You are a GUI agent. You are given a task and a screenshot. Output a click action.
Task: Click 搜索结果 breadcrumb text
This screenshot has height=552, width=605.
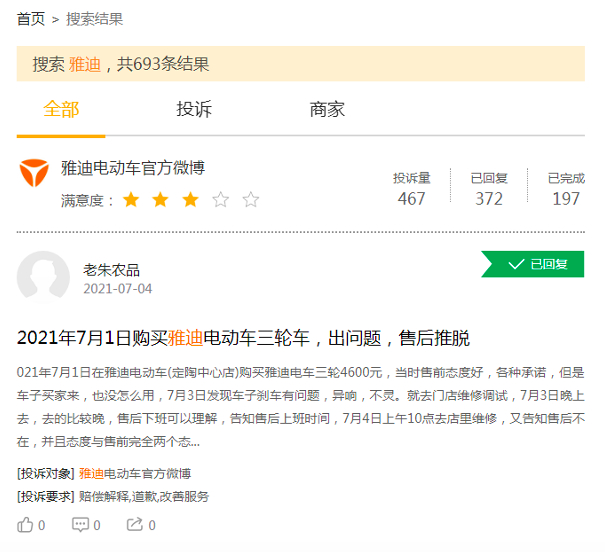click(x=95, y=19)
